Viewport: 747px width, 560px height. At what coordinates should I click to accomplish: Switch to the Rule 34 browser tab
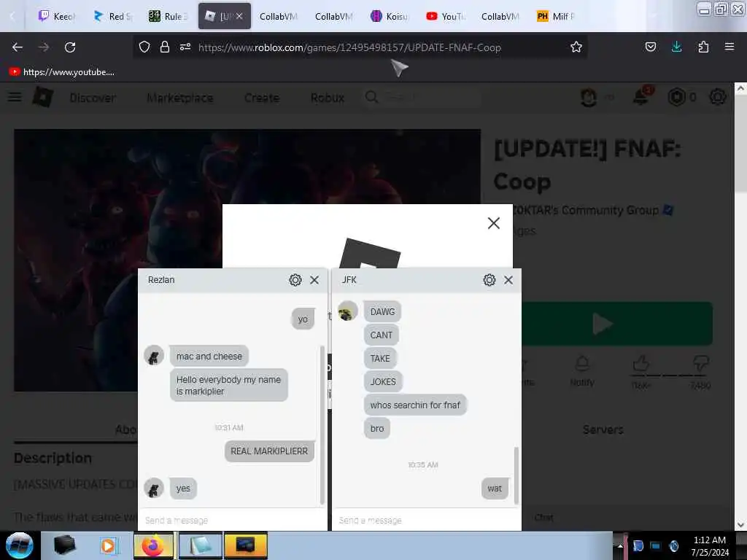tap(169, 16)
